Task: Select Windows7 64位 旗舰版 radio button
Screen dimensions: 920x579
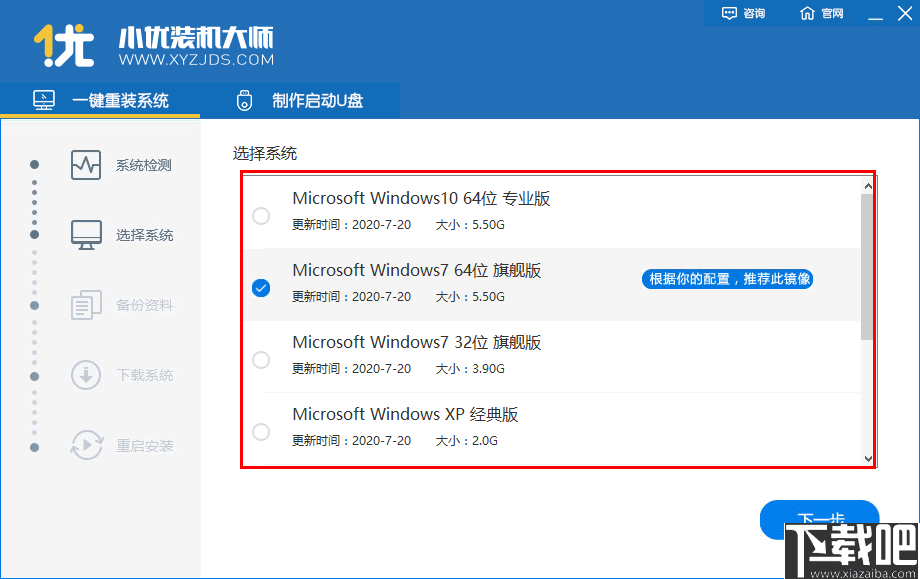Action: [261, 288]
